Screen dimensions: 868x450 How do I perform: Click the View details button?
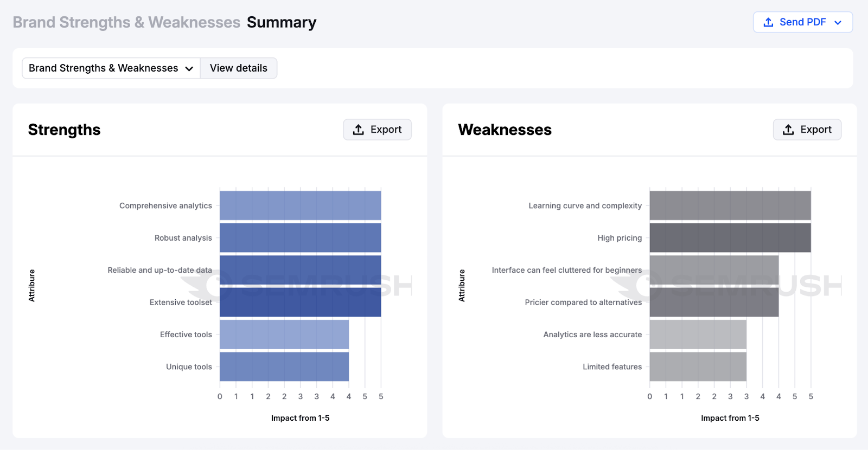[239, 68]
